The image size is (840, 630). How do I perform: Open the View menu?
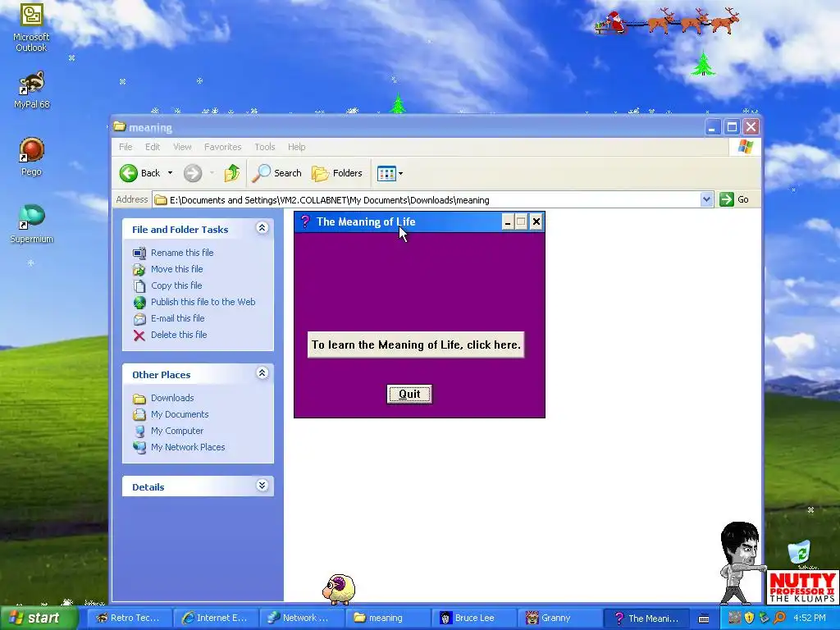coord(182,147)
